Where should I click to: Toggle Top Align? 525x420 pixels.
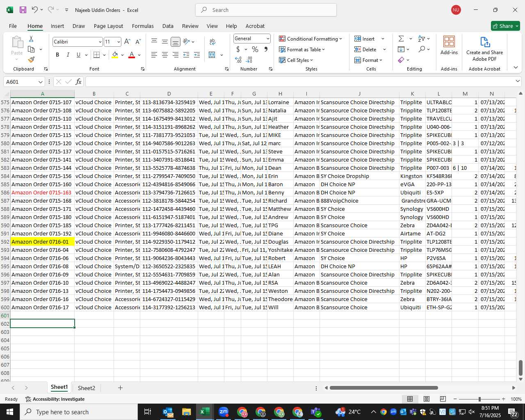[x=154, y=41]
